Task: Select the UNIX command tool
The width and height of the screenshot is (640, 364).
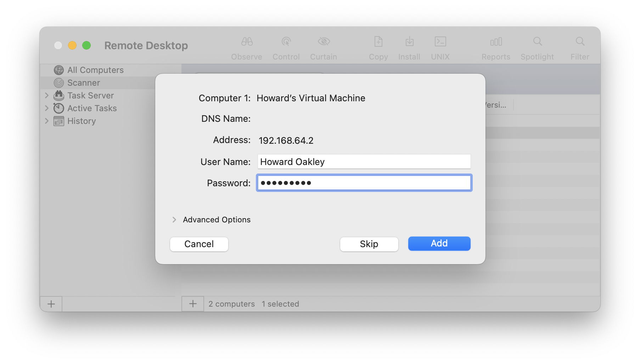Action: (440, 46)
